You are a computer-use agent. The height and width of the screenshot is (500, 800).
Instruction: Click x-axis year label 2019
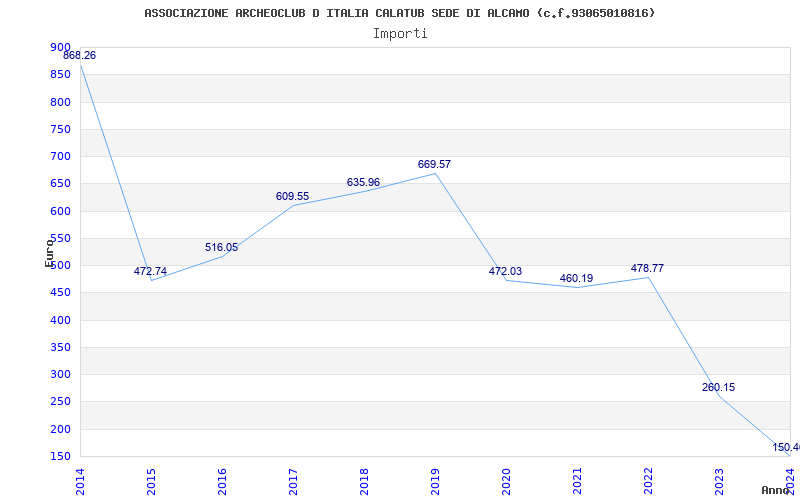[435, 482]
